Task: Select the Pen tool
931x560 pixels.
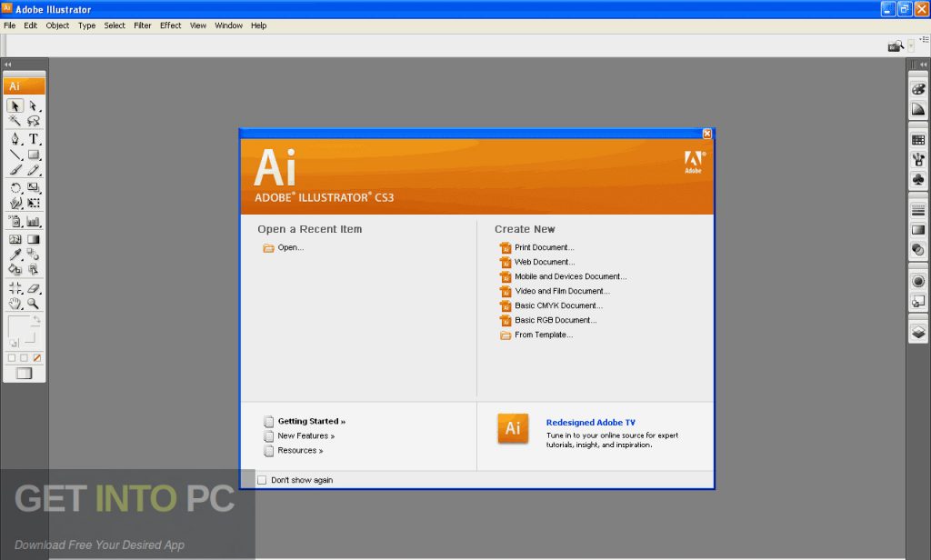Action: point(15,139)
